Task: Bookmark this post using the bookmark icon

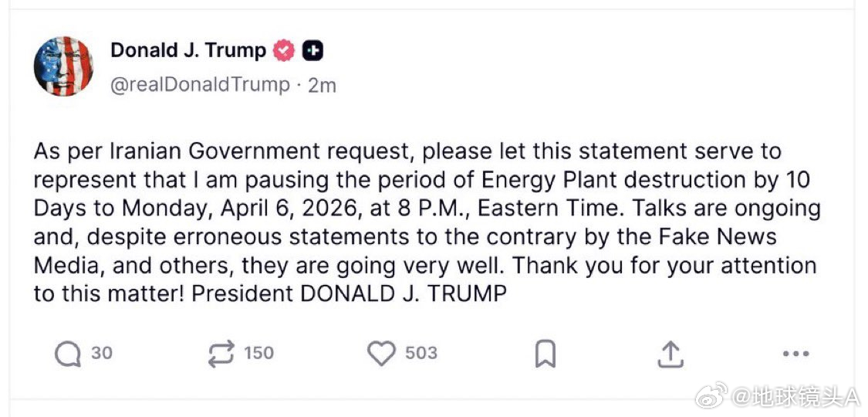Action: click(545, 354)
